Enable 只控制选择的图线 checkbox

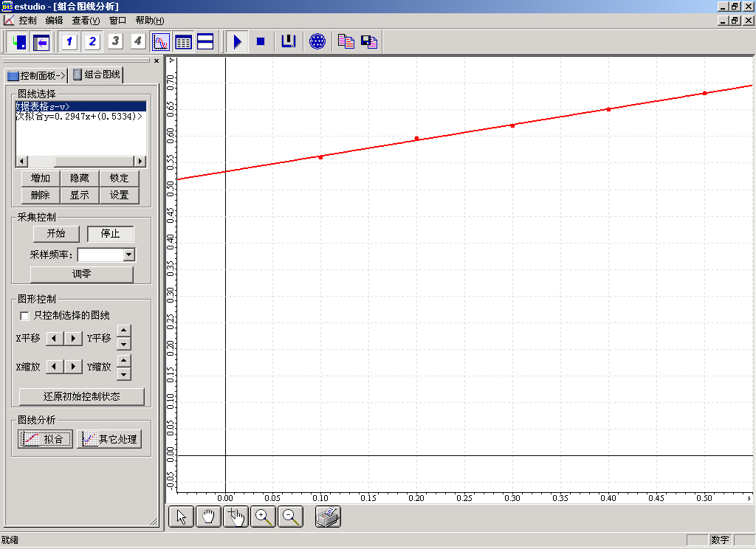25,316
